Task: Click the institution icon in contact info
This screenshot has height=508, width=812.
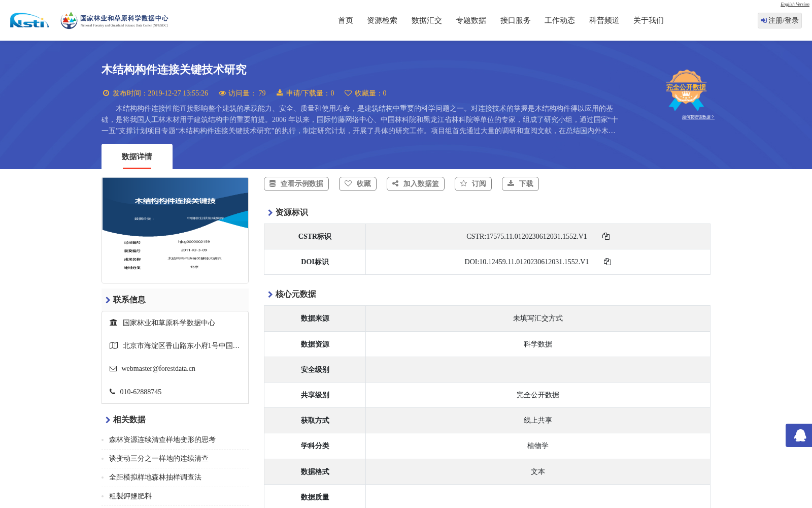Action: pyautogui.click(x=114, y=323)
